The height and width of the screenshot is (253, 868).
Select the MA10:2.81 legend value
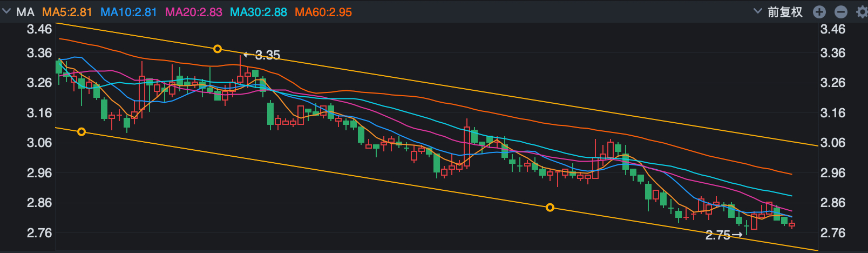[128, 12]
